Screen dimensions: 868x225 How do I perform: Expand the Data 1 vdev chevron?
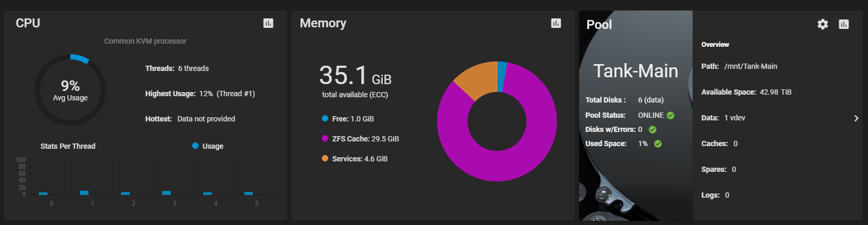click(x=856, y=118)
